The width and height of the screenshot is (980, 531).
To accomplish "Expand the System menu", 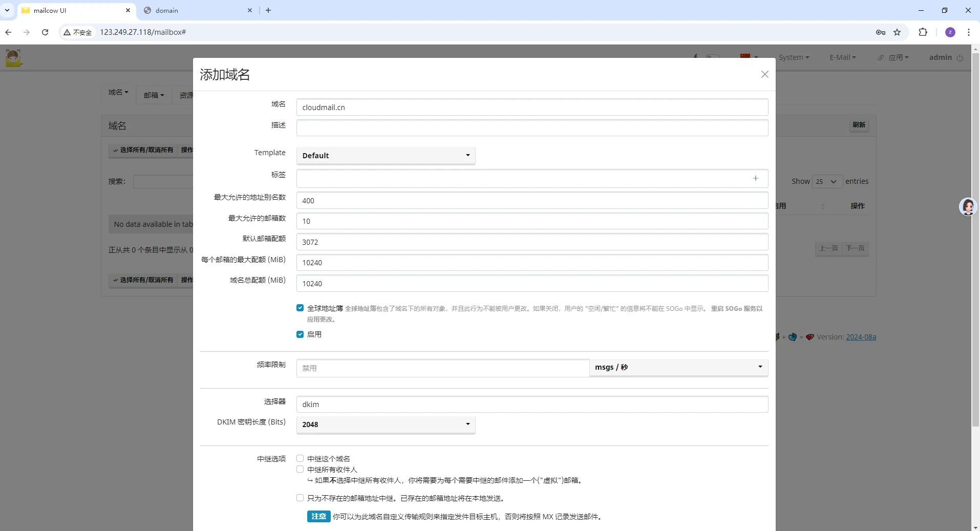I will tap(794, 57).
